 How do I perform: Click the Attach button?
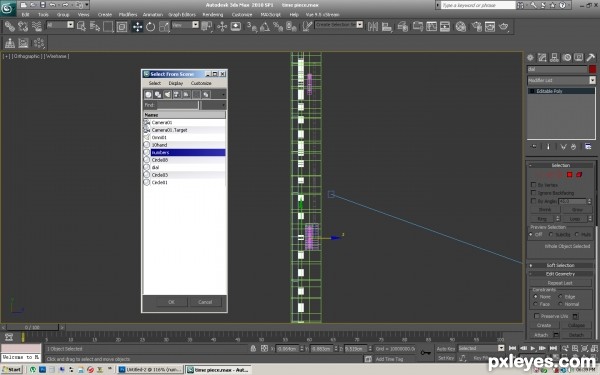[x=541, y=335]
